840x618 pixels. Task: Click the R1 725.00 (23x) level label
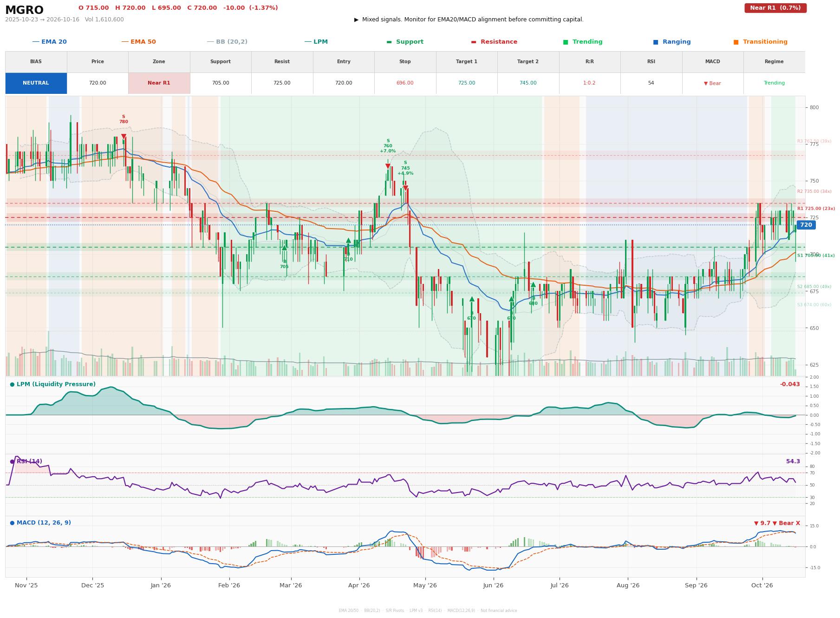point(816,209)
